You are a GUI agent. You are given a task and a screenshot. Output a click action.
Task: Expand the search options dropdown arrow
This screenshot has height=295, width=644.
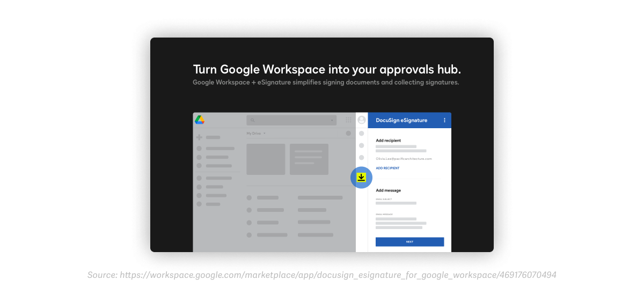pos(333,120)
